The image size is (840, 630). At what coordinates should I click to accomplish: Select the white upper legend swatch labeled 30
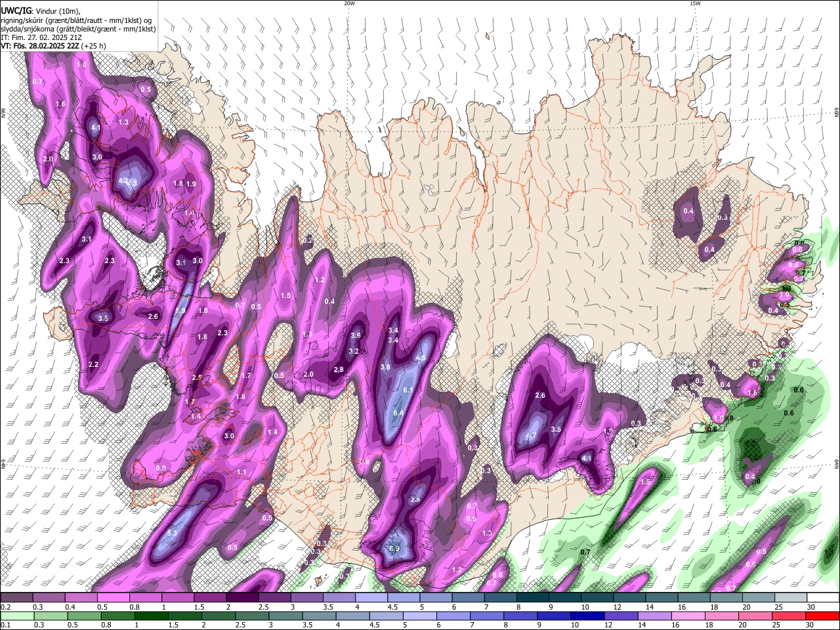point(823,598)
